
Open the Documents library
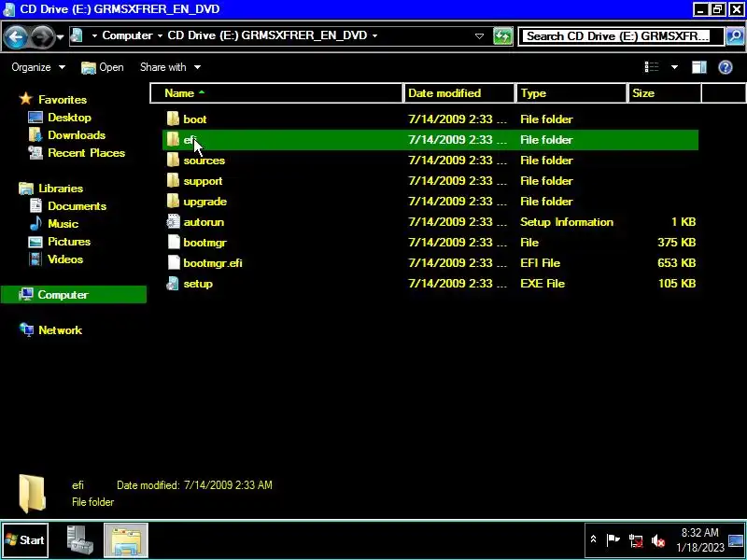(x=77, y=206)
